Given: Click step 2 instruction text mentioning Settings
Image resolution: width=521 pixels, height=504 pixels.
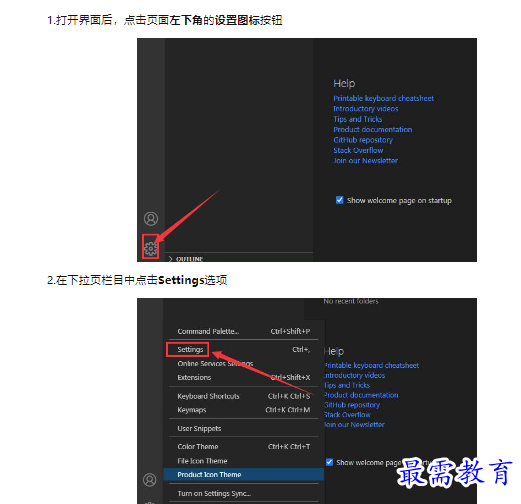Looking at the screenshot, I should click(137, 280).
